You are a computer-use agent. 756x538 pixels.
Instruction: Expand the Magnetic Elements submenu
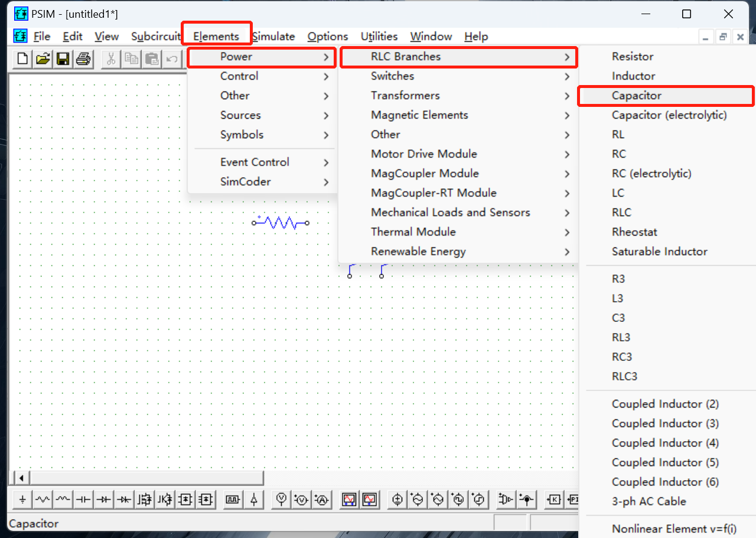pos(458,115)
